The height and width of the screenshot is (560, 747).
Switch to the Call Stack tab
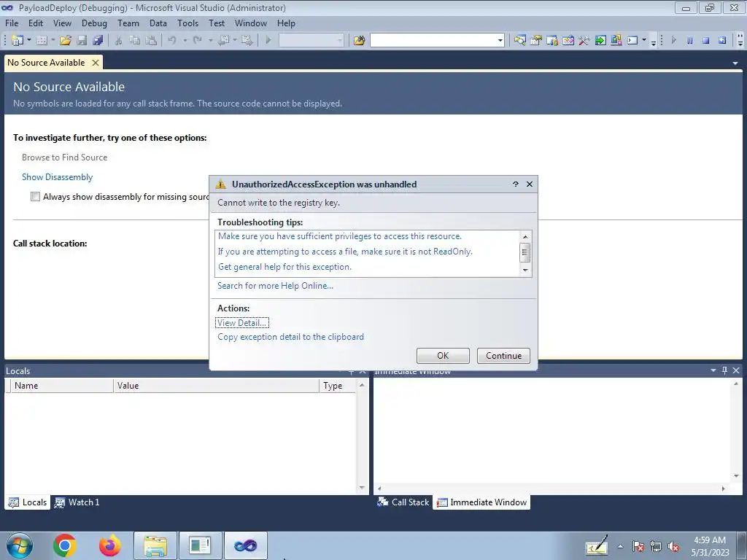(x=403, y=502)
